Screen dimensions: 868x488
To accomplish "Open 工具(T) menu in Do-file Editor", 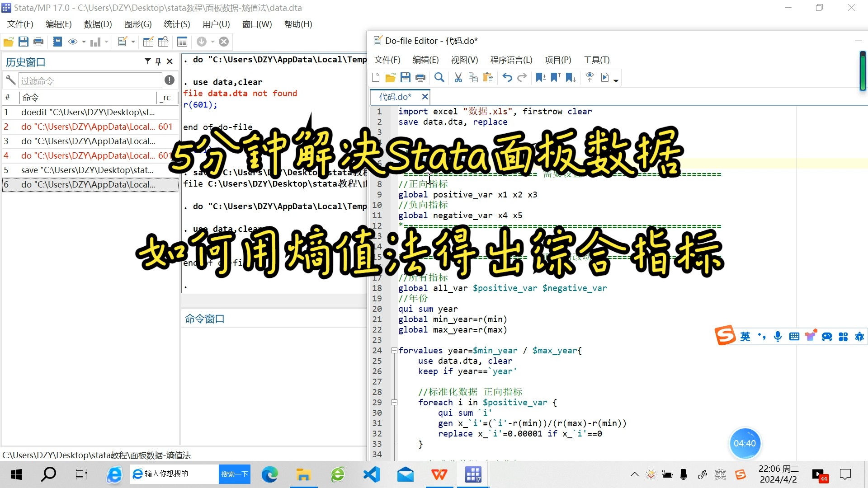I will [596, 60].
